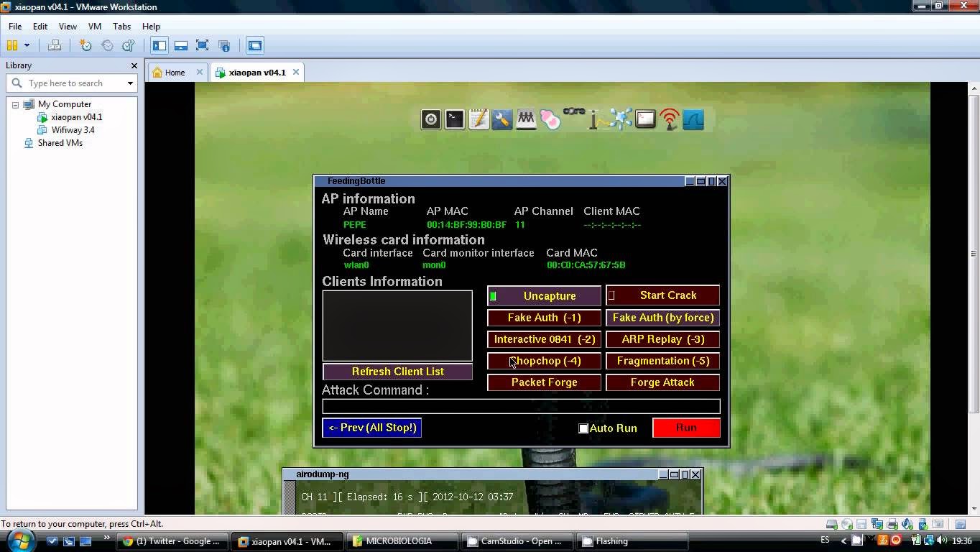This screenshot has width=980, height=552.
Task: Click the power icon in the desktop dock
Action: 430,119
